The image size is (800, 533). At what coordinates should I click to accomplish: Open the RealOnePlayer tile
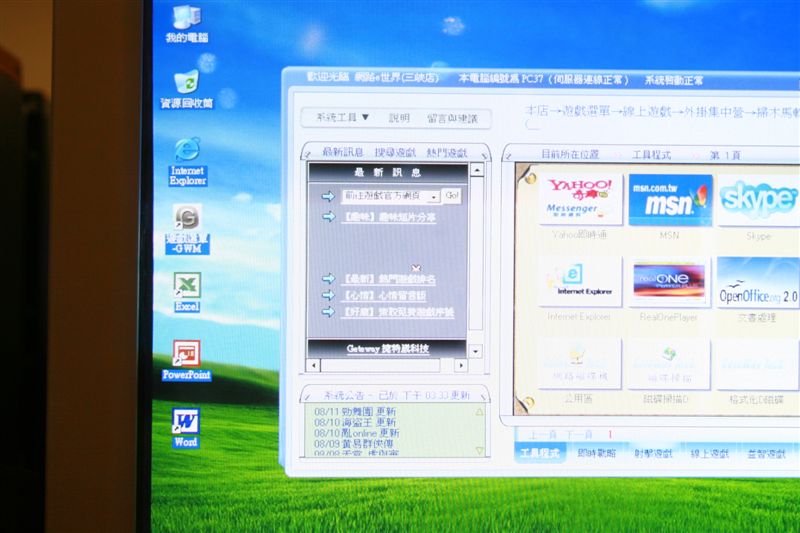click(669, 282)
